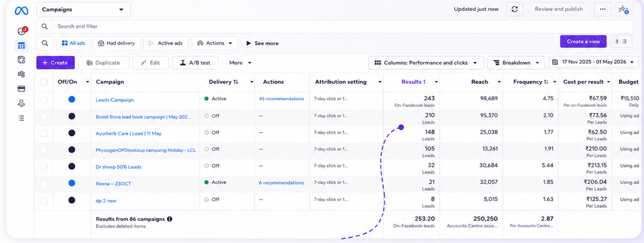Click the Create a view button

tap(583, 41)
